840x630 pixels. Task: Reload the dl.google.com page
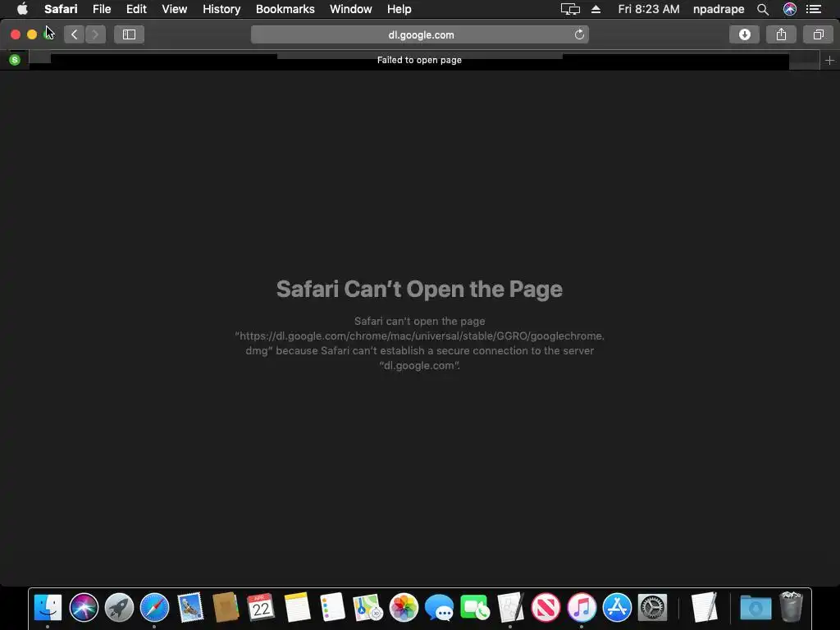579,34
